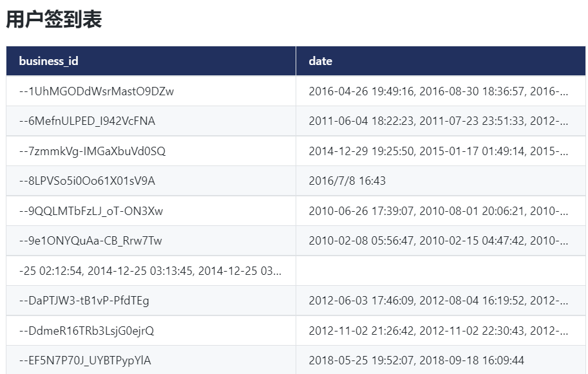
Task: Select business ID --7zmmkVg-IMGaXbuVd0SQ
Action: coord(92,151)
